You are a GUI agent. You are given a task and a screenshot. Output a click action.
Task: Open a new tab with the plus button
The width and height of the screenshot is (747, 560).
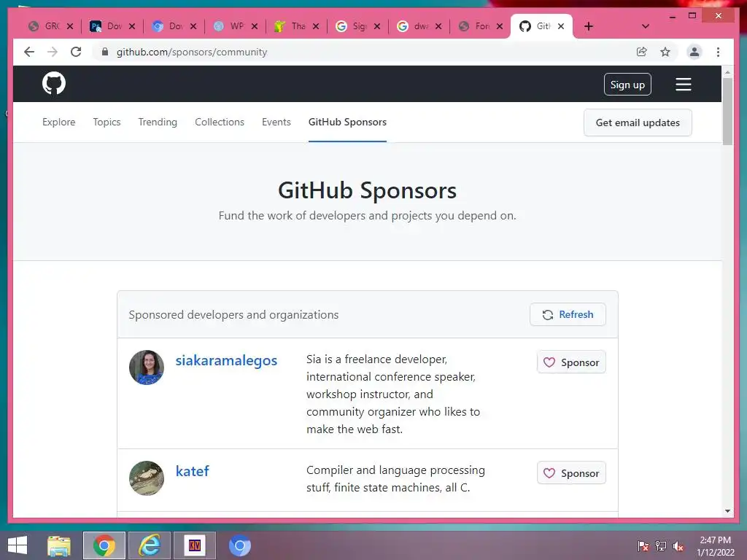tap(589, 26)
